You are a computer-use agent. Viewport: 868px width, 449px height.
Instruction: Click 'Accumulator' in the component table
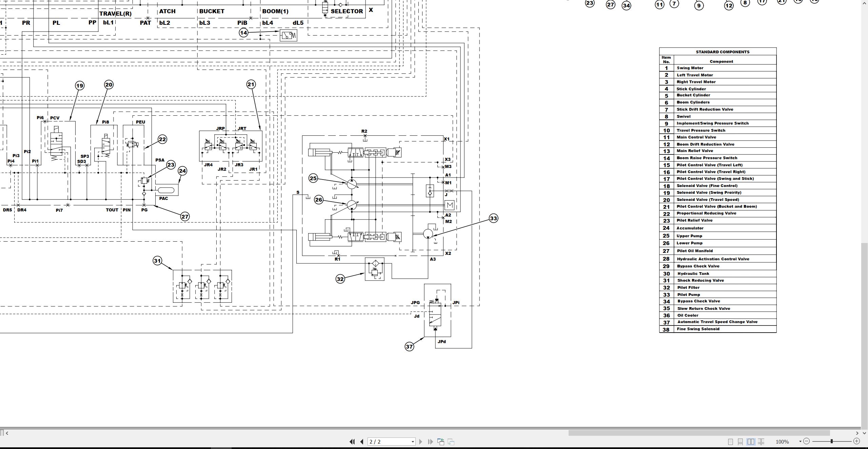690,228
